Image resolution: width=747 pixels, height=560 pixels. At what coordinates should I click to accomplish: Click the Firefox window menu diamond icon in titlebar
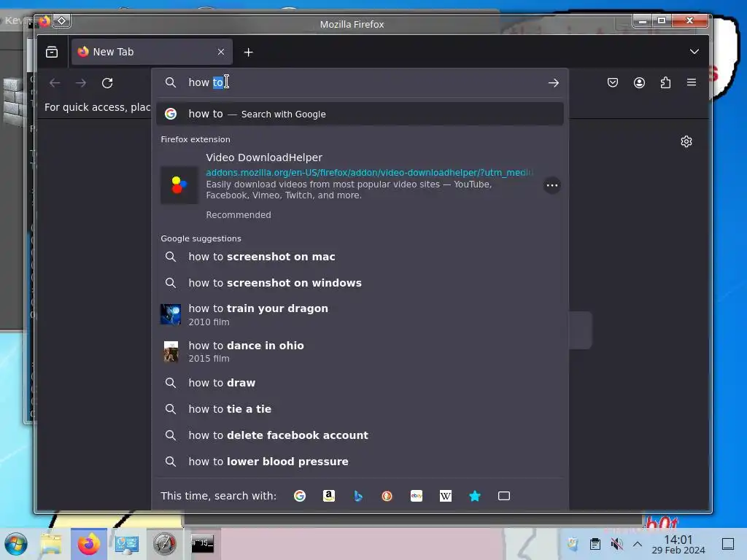pyautogui.click(x=62, y=21)
